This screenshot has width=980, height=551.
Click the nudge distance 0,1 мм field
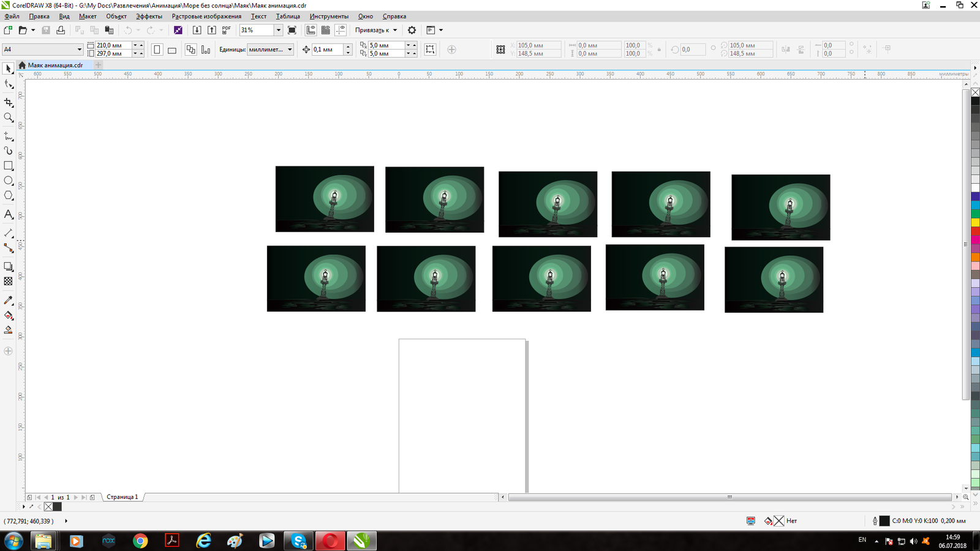(x=327, y=50)
